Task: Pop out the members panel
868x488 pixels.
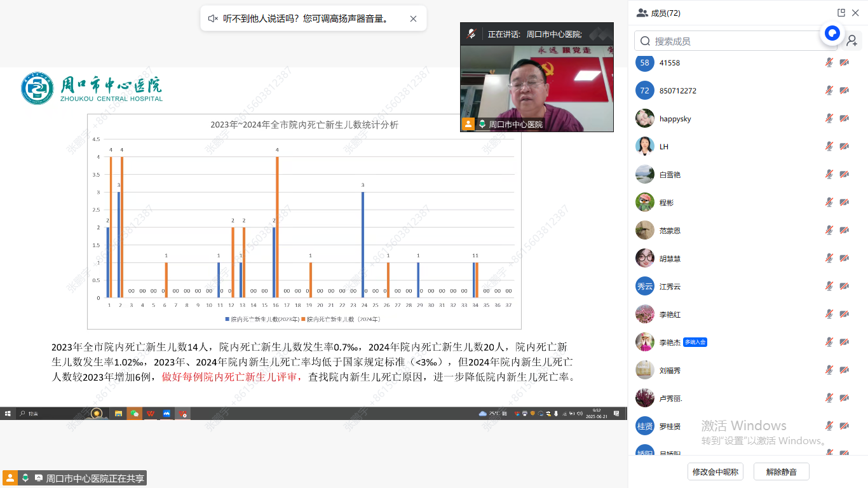Action: (x=841, y=13)
